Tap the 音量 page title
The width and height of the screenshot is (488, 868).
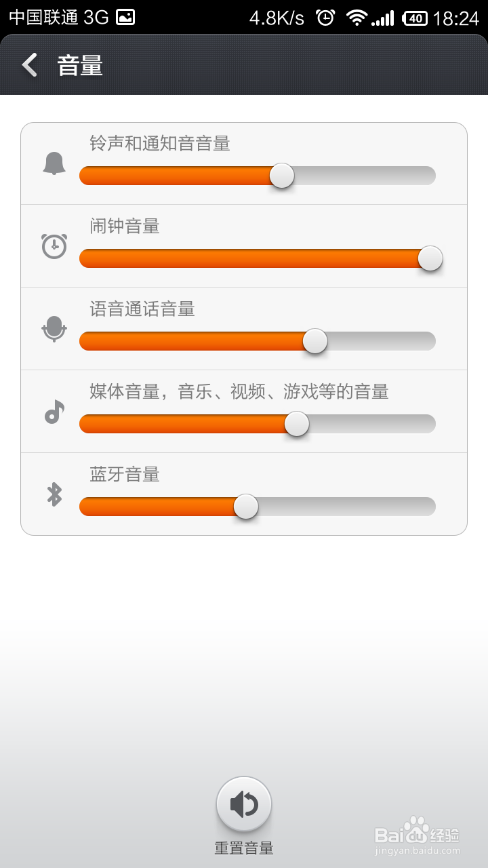[80, 66]
